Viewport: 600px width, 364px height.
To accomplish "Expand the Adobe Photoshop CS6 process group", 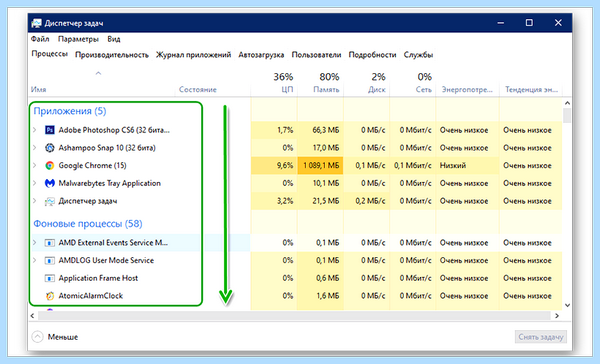I will click(34, 130).
